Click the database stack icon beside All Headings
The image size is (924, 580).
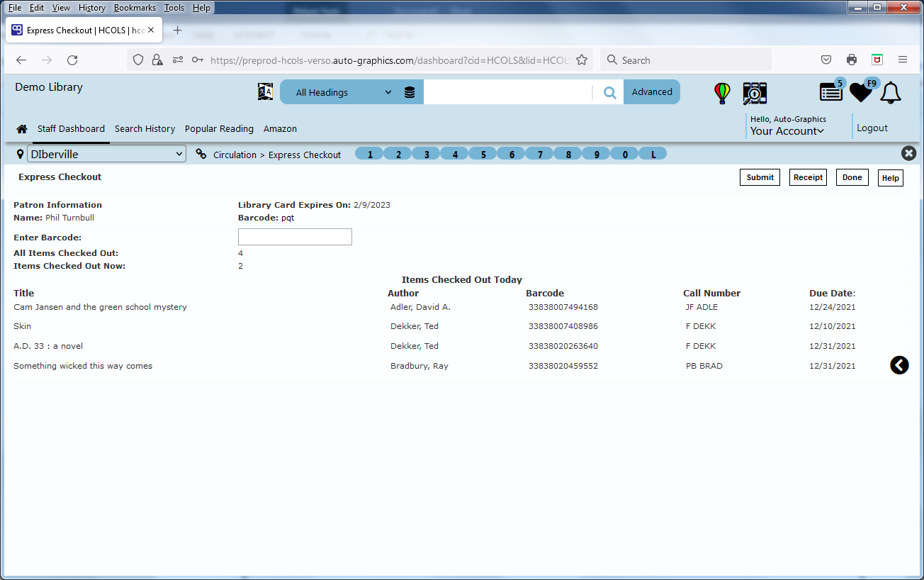[410, 92]
